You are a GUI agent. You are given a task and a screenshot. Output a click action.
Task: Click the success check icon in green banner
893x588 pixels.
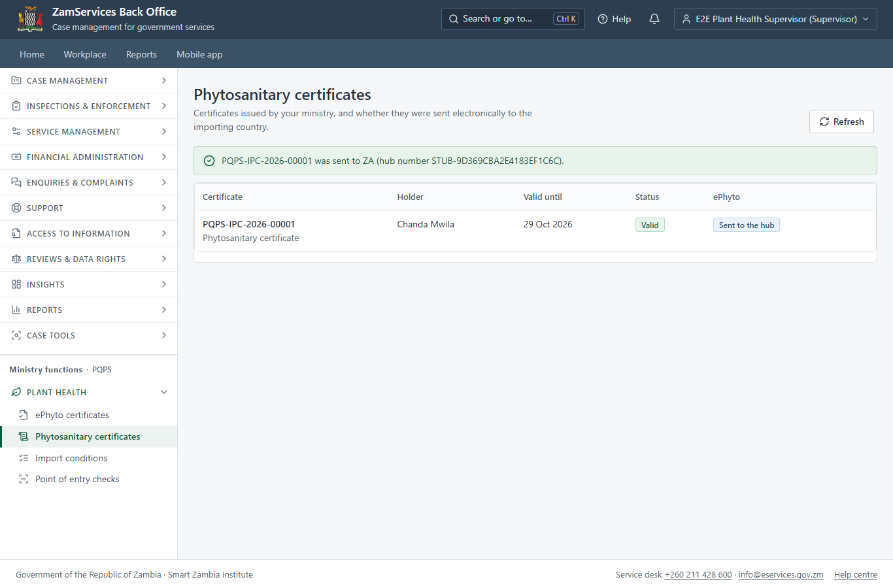pos(209,161)
